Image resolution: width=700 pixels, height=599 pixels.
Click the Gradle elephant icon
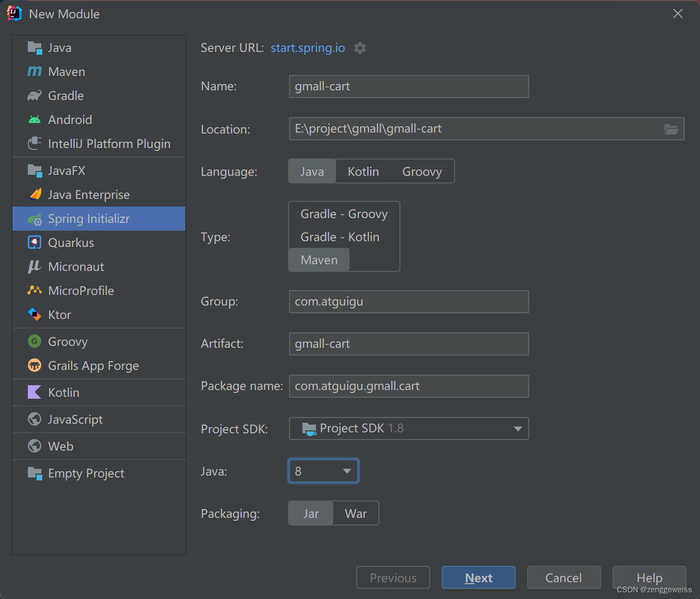(35, 96)
